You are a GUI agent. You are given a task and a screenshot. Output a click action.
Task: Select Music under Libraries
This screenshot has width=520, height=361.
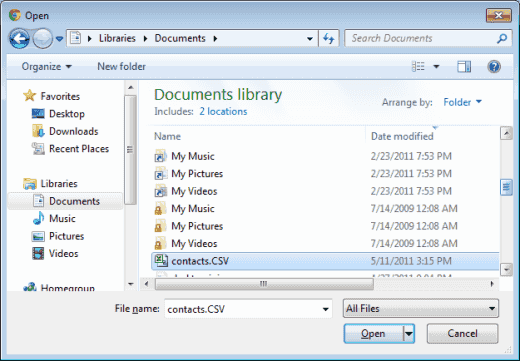tap(62, 219)
